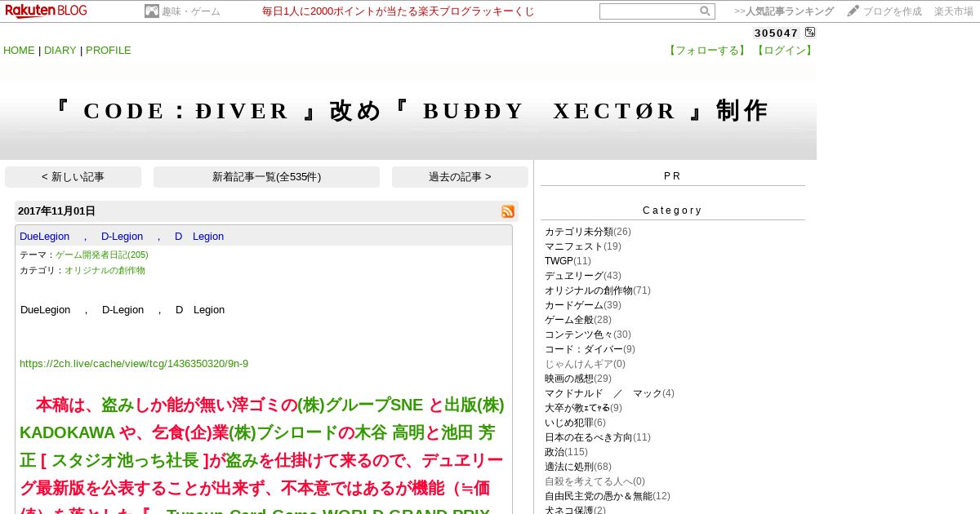
Task: Open the HOME menu item
Action: 19,50
